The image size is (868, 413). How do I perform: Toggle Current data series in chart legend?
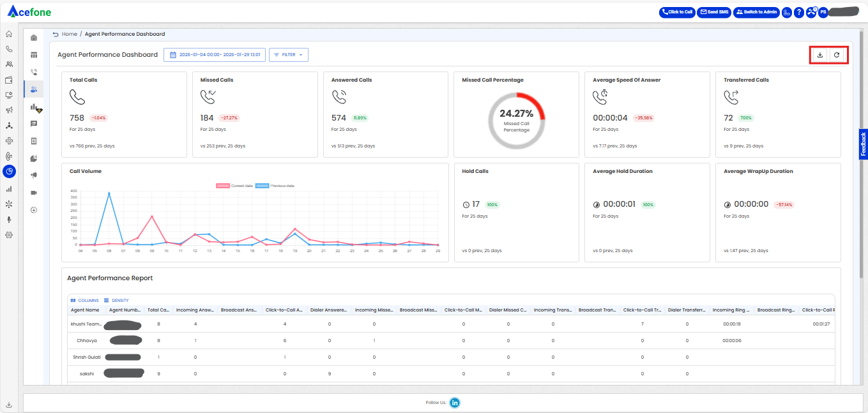click(235, 186)
